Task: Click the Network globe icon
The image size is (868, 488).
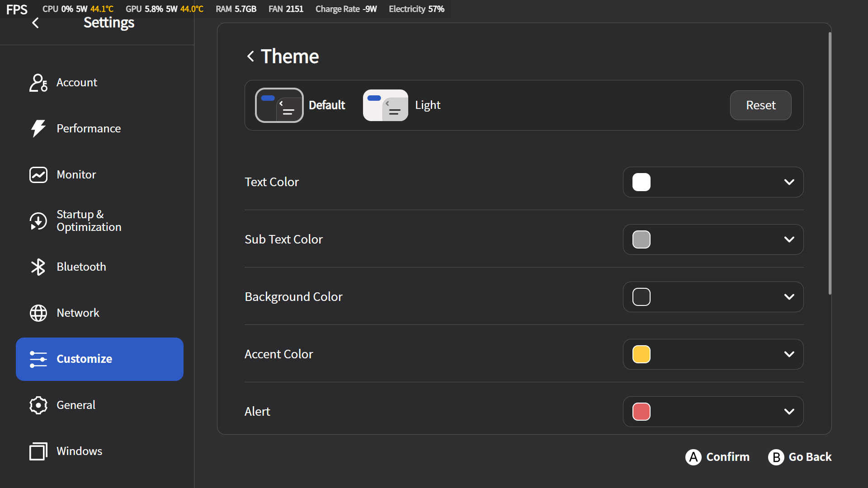Action: click(38, 313)
